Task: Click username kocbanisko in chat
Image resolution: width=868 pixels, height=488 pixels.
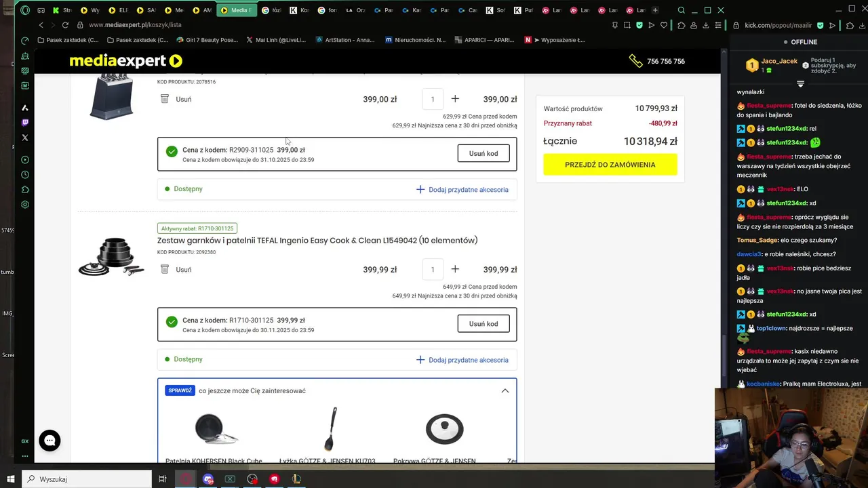Action: click(763, 384)
